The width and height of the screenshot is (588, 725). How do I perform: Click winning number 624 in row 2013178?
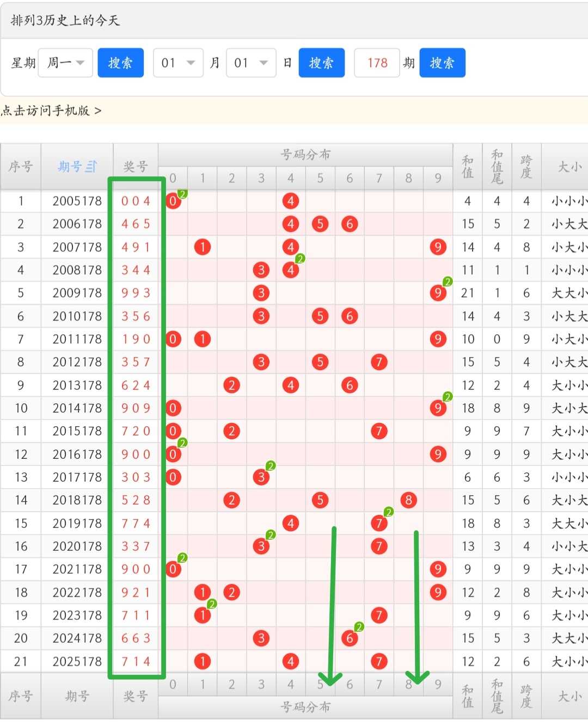pyautogui.click(x=136, y=385)
